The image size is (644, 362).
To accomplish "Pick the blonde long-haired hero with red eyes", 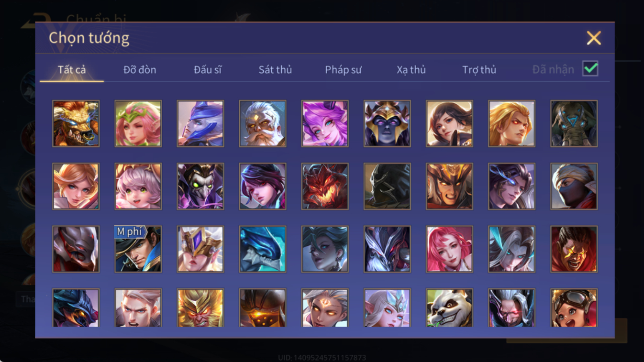I will coord(511,123).
